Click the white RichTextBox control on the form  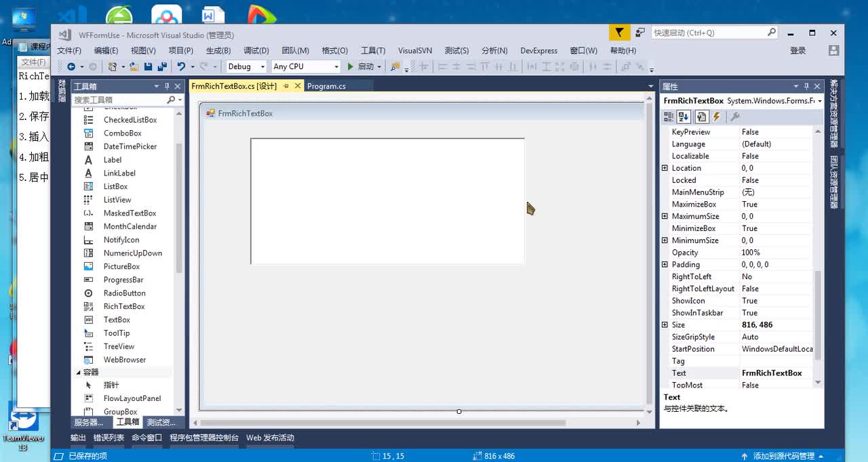[x=387, y=201]
